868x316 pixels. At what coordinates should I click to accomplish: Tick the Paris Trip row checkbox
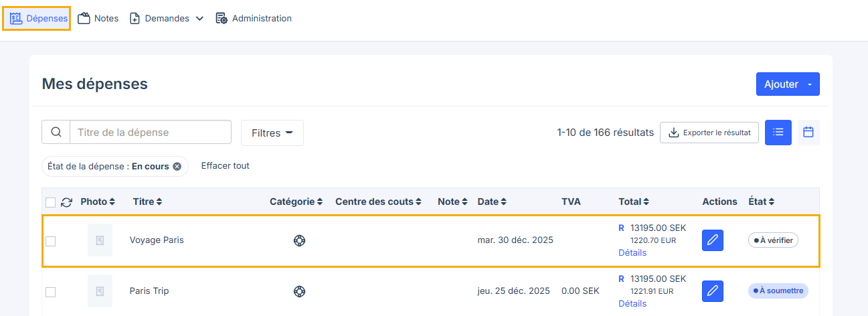51,292
